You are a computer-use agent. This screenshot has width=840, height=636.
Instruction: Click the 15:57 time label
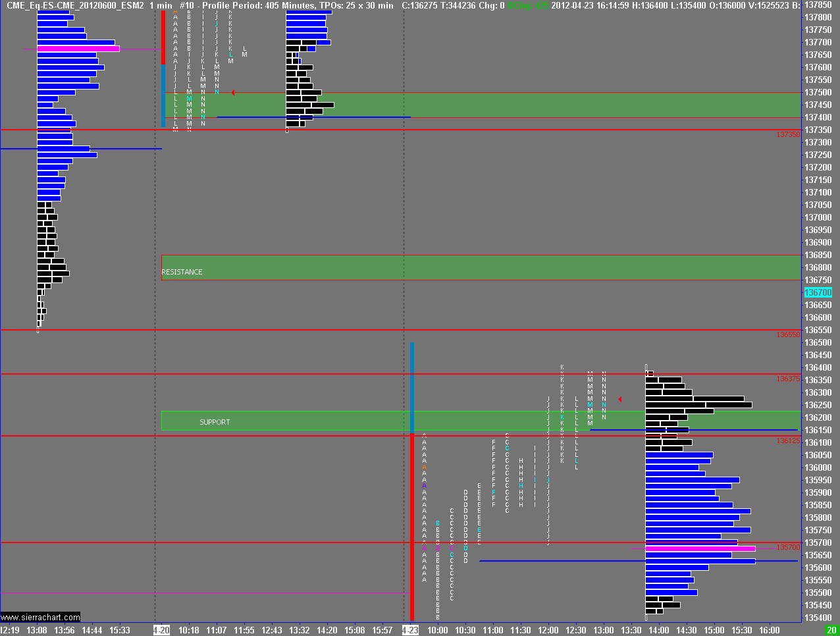382,630
